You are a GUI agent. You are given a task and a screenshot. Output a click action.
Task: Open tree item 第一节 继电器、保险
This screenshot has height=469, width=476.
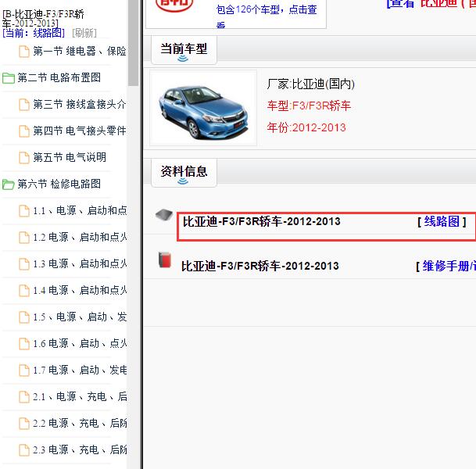tap(80, 51)
